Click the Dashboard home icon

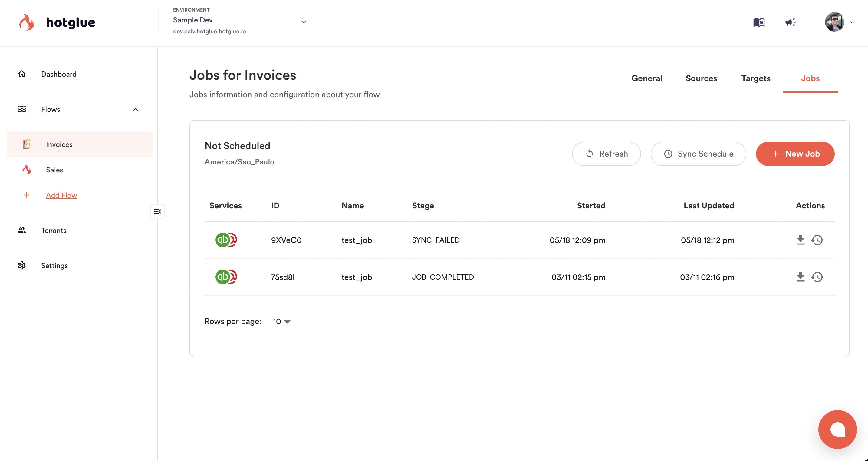coord(22,74)
